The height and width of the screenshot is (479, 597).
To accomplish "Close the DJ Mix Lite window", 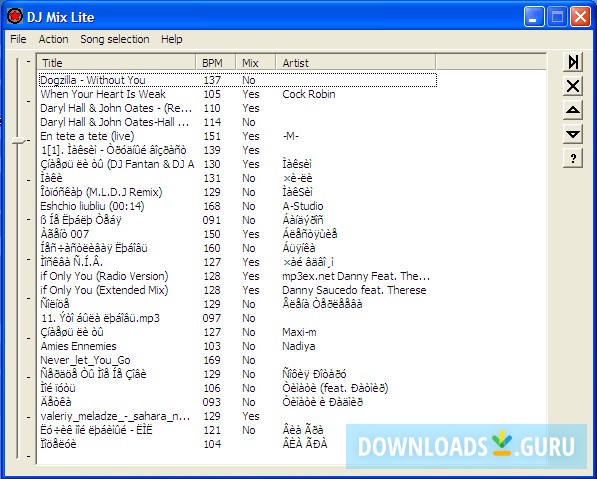I will coord(580,17).
